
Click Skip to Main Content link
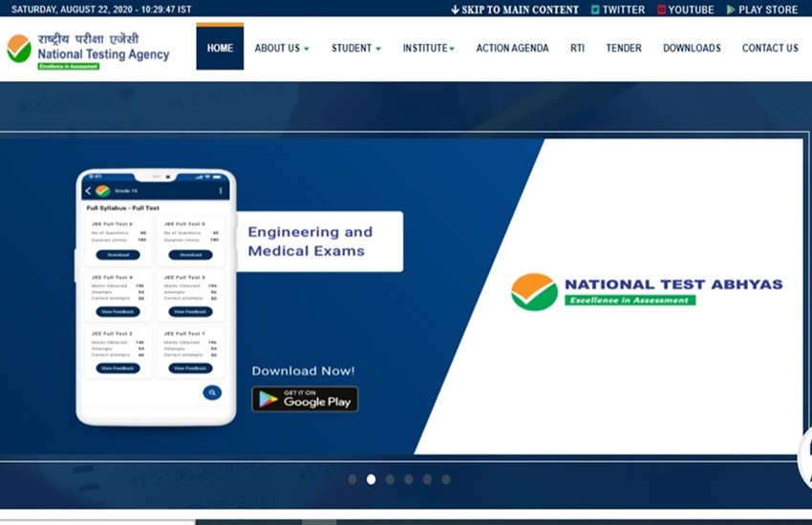(514, 10)
